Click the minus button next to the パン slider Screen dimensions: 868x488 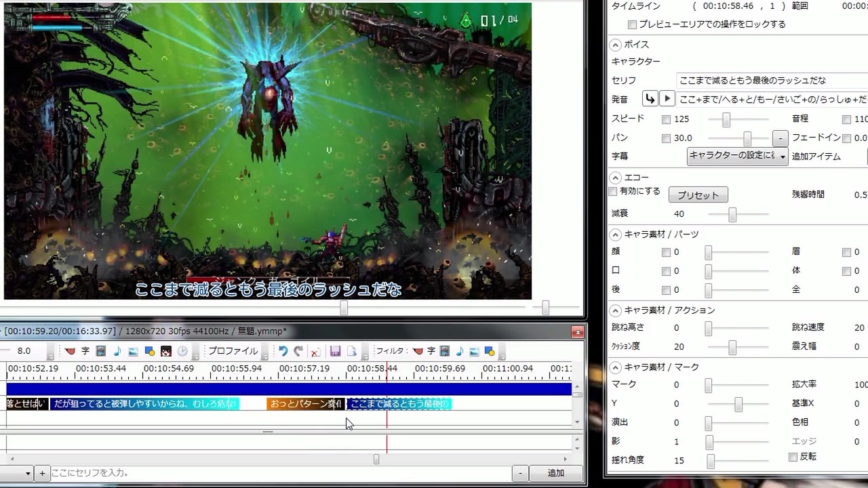pos(780,138)
